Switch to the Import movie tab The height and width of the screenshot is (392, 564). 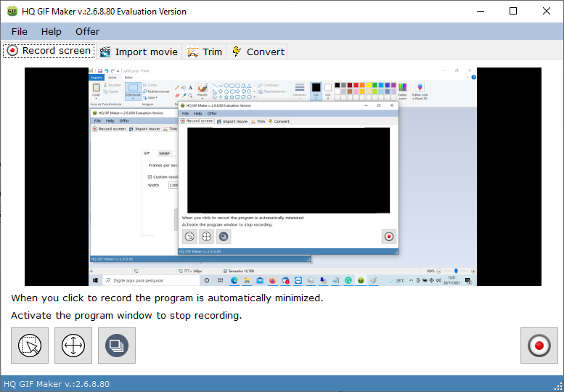point(139,52)
